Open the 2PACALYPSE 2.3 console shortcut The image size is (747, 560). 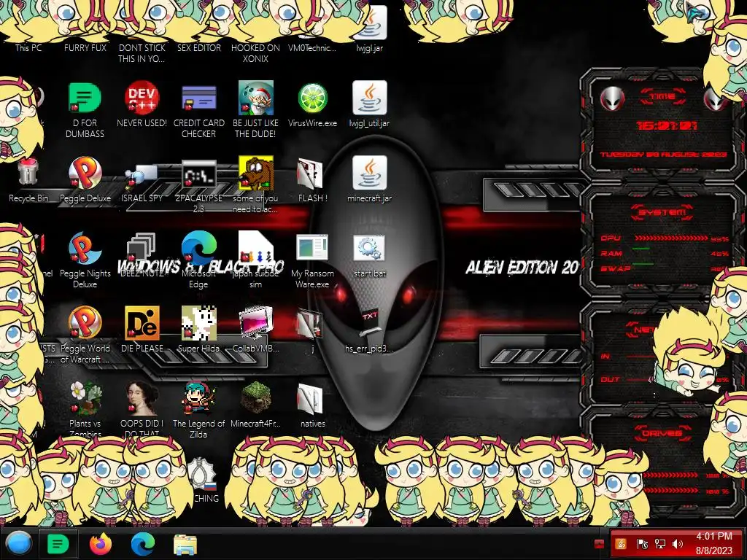click(198, 174)
